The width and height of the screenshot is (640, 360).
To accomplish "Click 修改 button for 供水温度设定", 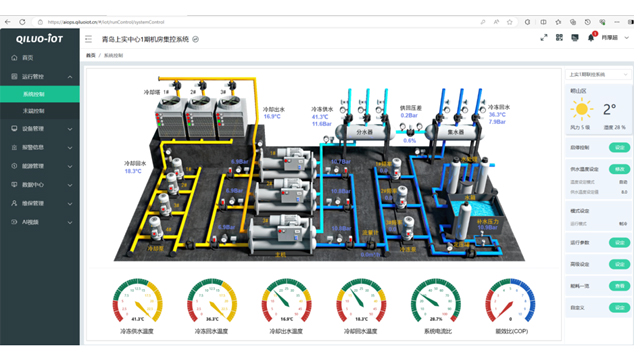I will click(619, 169).
